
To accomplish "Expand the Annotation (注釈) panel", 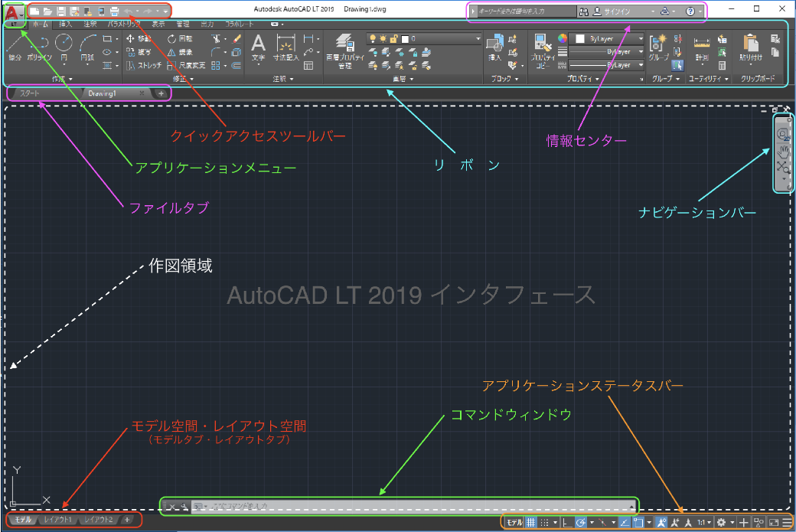I will point(283,79).
